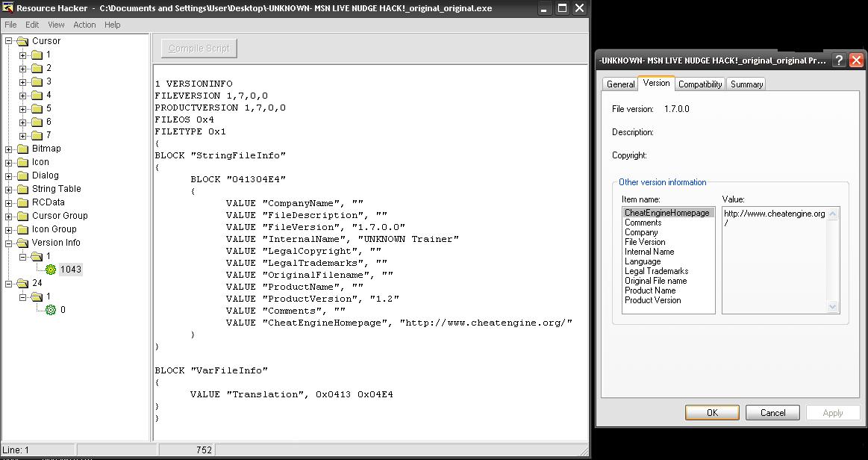This screenshot has height=460, width=868.
Task: Click the InternalName line in script editor
Action: tap(342, 239)
